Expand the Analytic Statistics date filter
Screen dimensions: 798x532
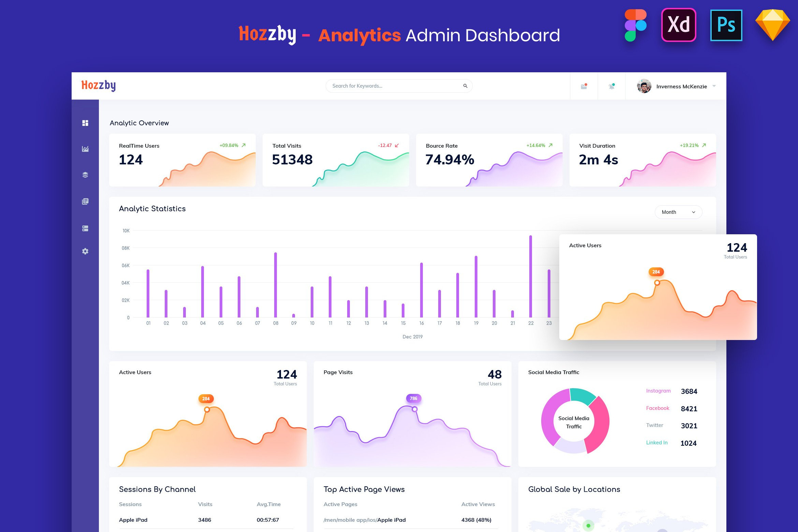pyautogui.click(x=676, y=211)
